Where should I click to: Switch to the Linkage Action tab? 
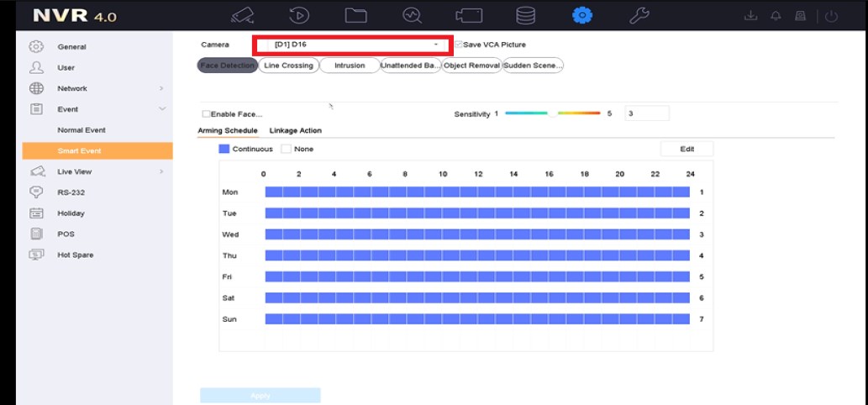(295, 131)
